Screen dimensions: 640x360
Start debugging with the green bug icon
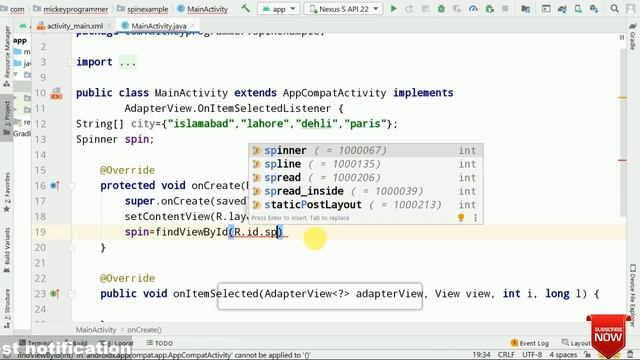tap(441, 9)
